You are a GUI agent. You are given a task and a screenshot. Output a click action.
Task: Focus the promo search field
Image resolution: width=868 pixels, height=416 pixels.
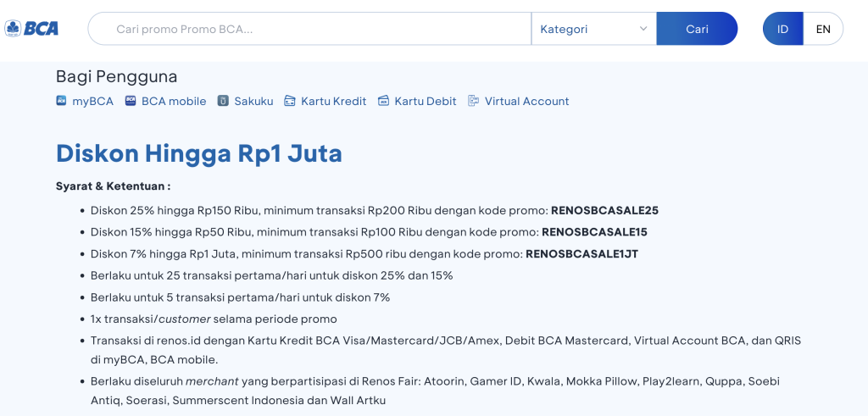[x=310, y=29]
